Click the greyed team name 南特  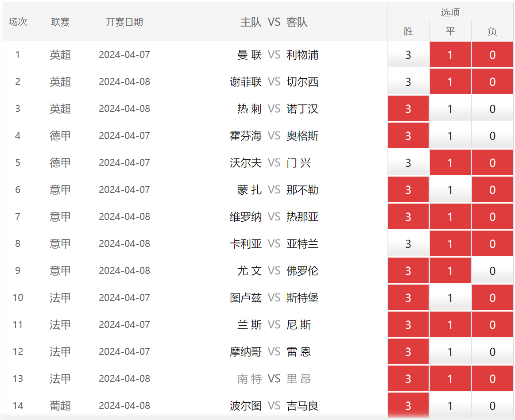[x=250, y=378]
